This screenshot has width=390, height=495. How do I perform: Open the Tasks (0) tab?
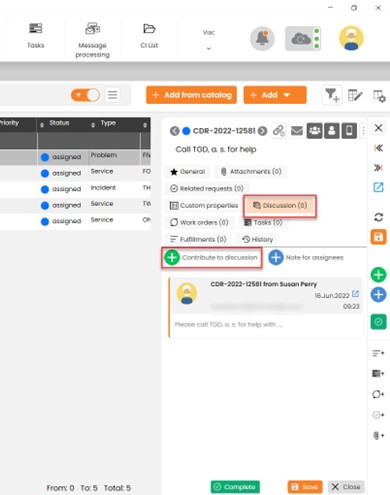tap(263, 222)
